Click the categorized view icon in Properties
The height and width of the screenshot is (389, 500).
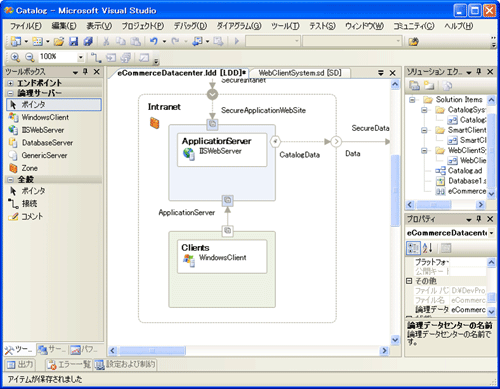click(x=413, y=248)
